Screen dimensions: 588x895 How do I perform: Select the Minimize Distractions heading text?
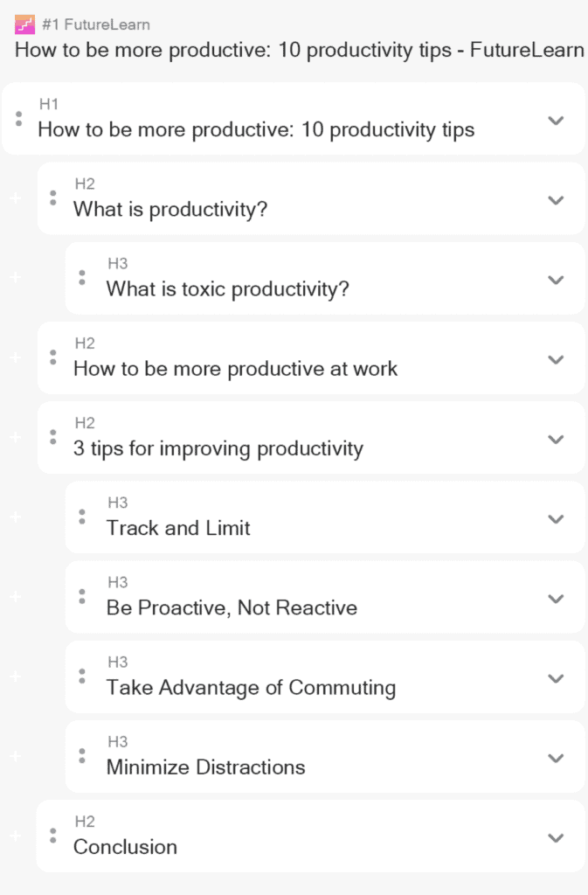206,767
